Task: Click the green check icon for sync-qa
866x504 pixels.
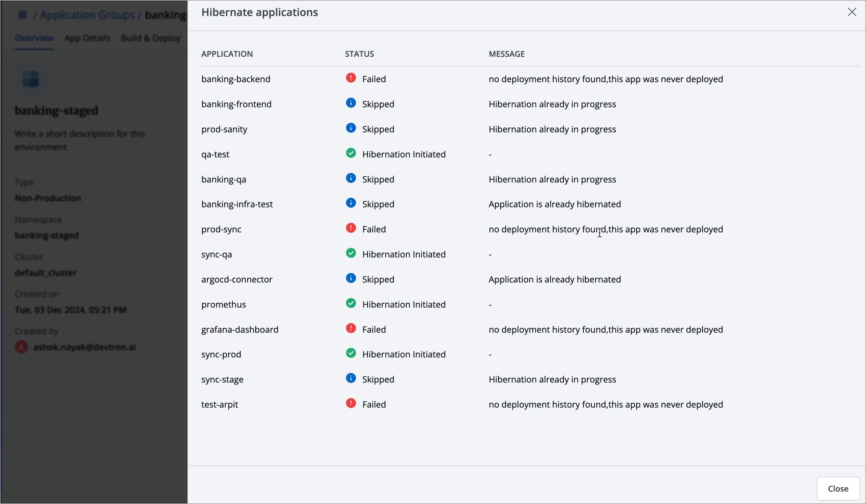Action: click(x=351, y=253)
